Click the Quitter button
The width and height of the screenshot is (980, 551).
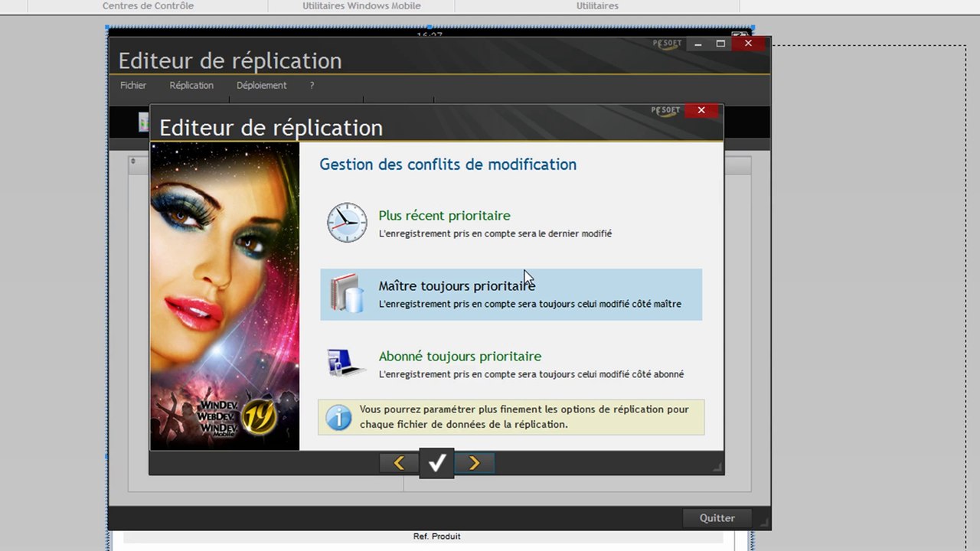717,518
